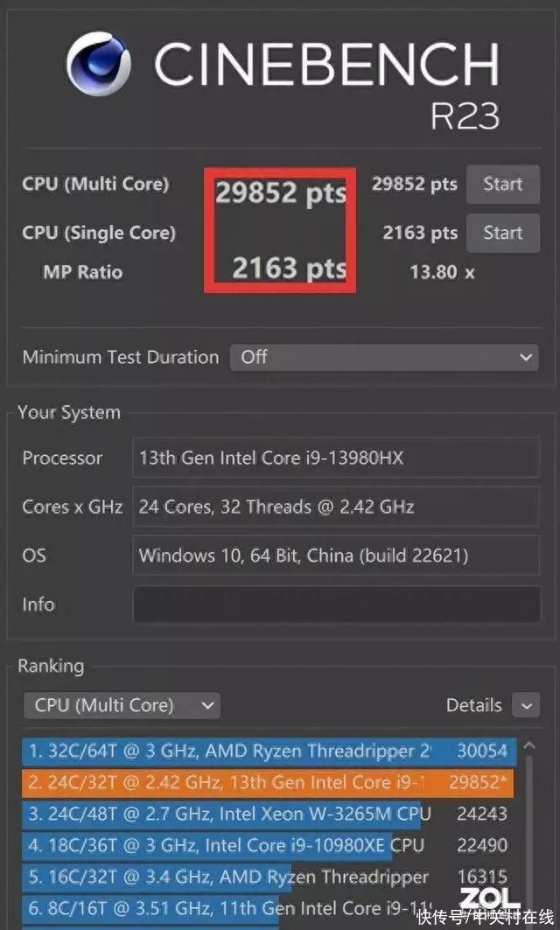This screenshot has height=930, width=560.
Task: Start the CPU Single Core test
Action: pyautogui.click(x=502, y=233)
